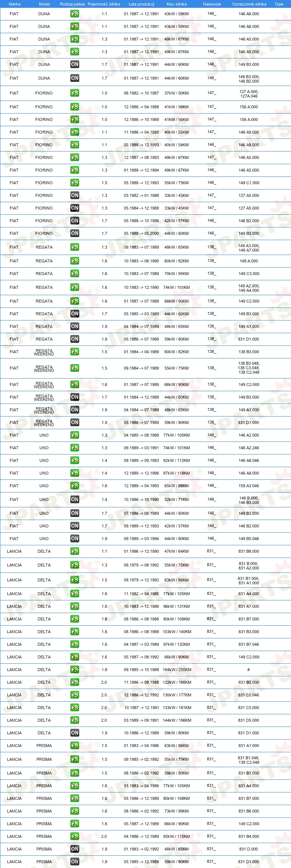
Task: Click the Pojemność silnika column header
Action: 104,4
